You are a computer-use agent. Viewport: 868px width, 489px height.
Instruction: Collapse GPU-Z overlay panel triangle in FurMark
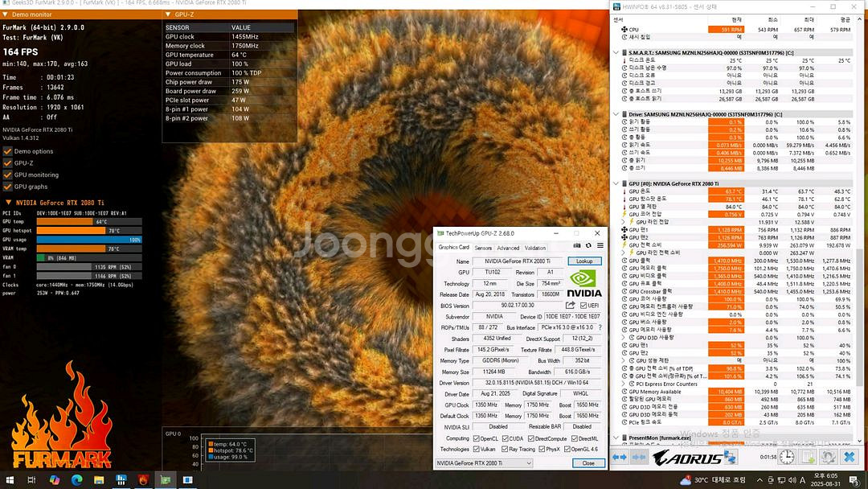point(168,14)
